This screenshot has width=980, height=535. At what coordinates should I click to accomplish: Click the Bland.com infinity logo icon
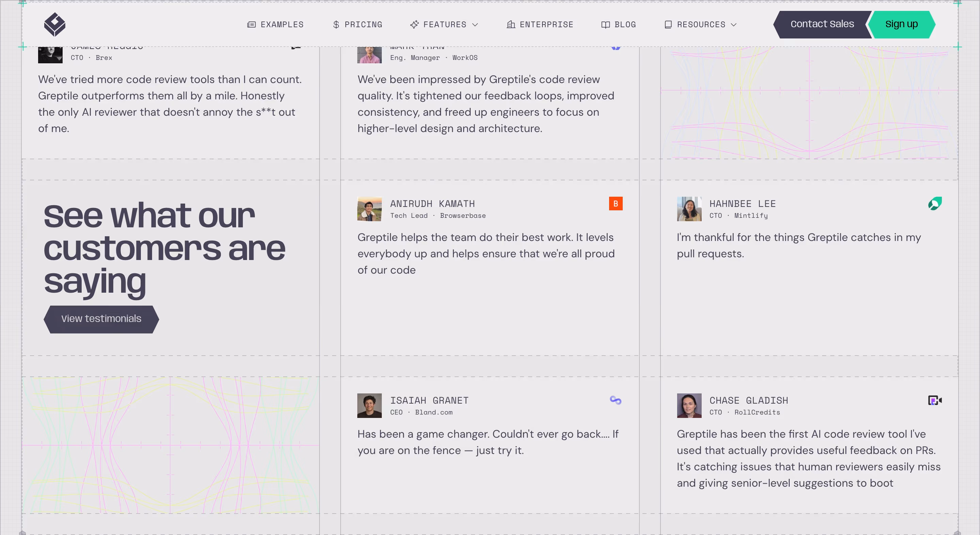(616, 400)
